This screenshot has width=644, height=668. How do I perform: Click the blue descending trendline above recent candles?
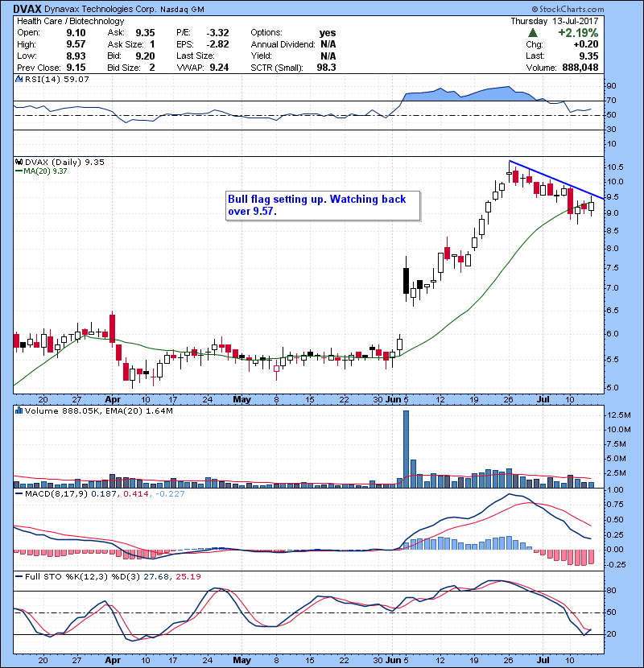click(x=556, y=180)
